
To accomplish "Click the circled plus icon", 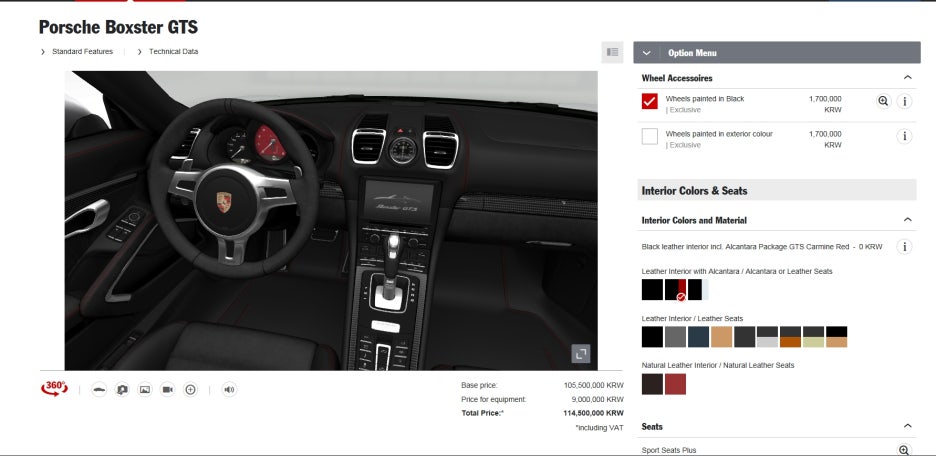I will pos(190,390).
